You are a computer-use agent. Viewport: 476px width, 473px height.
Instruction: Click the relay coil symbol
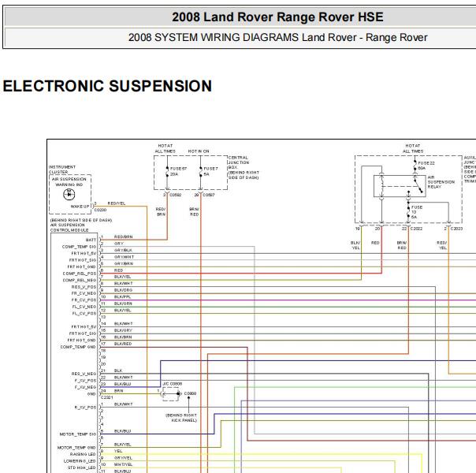point(381,186)
